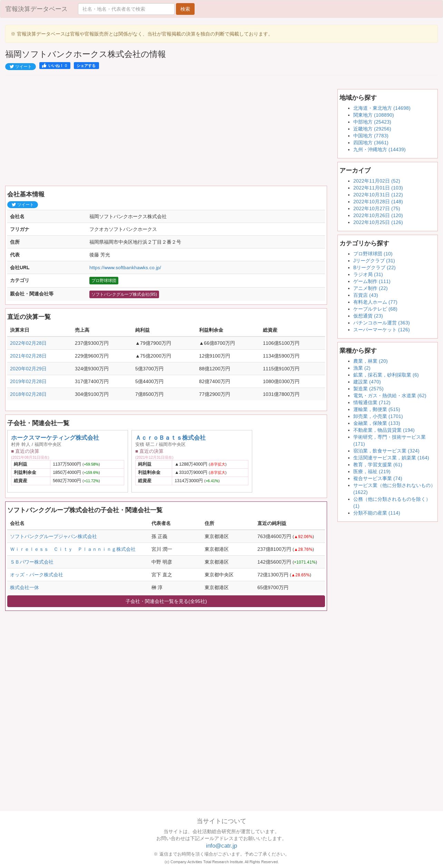
Task: Open archive 2022年10月25日 (126)
Action: (x=378, y=222)
